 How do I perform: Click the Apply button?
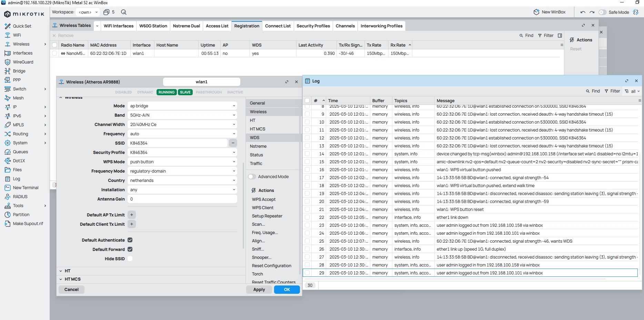pyautogui.click(x=259, y=290)
